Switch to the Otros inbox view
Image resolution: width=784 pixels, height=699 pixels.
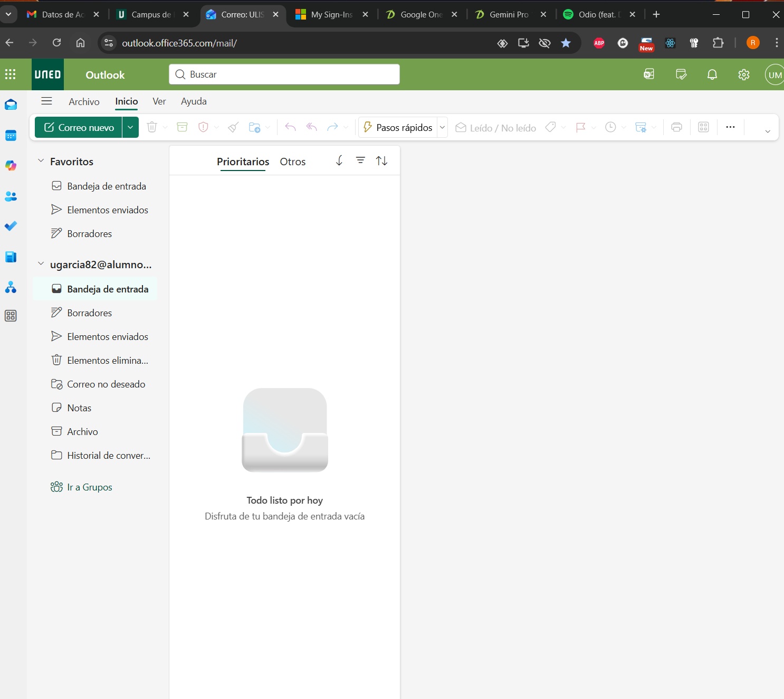[x=292, y=162]
